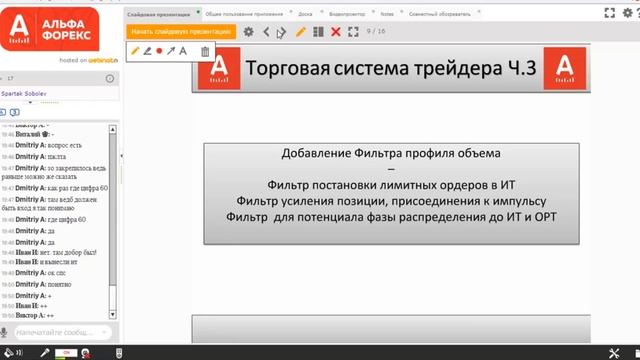This screenshot has width=640, height=360.
Task: Click the remote control icon in bottom bar
Action: pyautogui.click(x=119, y=353)
